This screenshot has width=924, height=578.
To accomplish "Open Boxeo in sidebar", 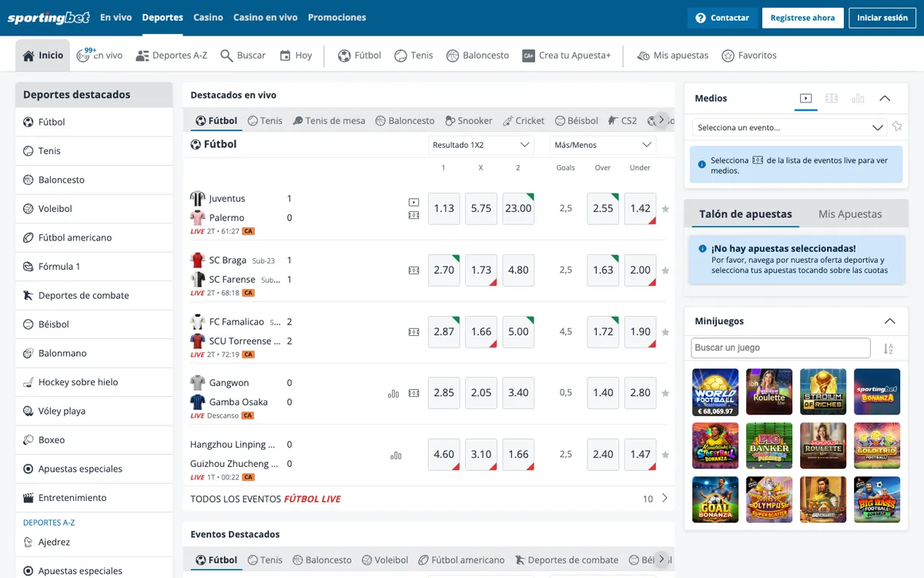I will pos(94,440).
